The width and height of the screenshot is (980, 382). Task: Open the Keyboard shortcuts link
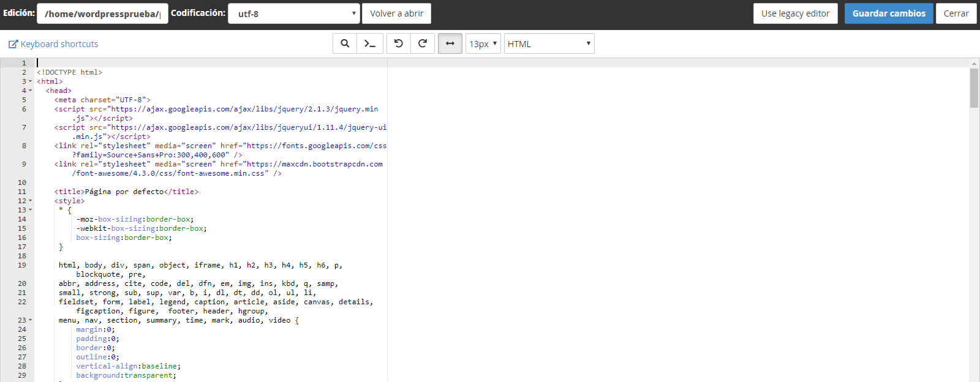click(59, 44)
